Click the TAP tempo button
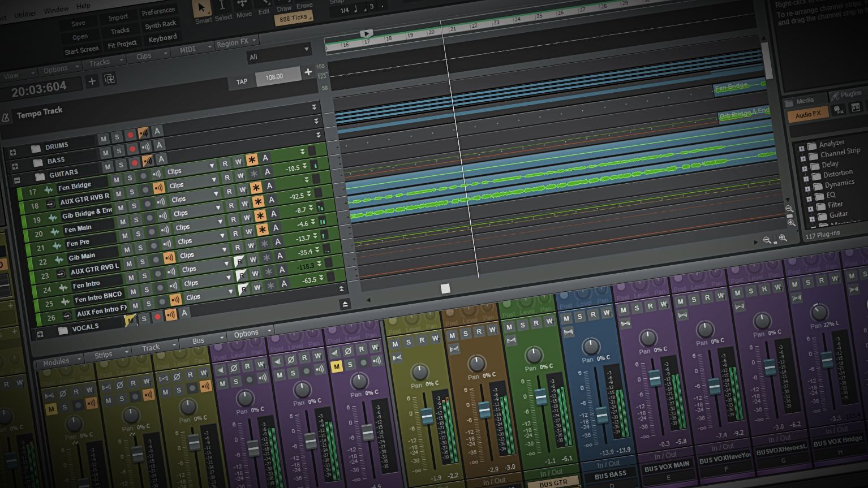The image size is (868, 488). [x=242, y=81]
